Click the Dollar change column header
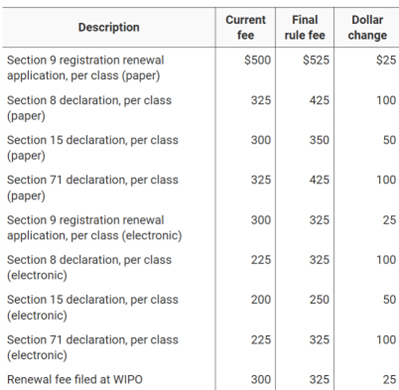This screenshot has width=399, height=390. click(367, 27)
